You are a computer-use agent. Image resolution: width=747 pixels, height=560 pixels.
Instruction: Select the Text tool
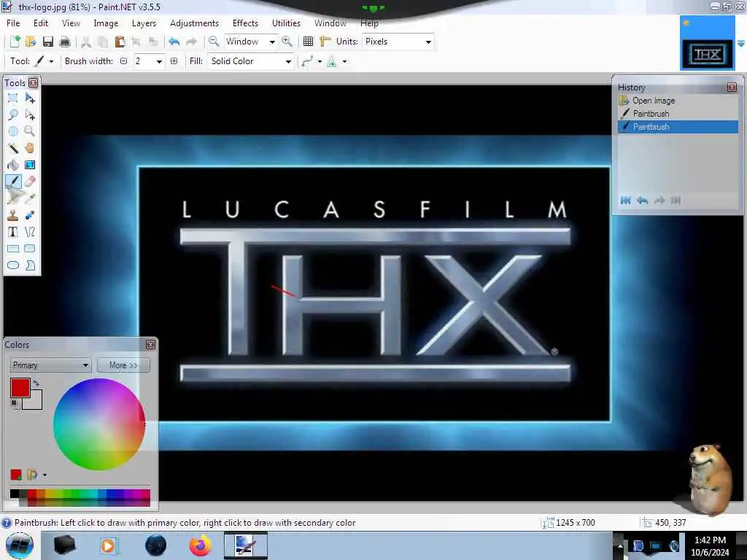click(13, 232)
